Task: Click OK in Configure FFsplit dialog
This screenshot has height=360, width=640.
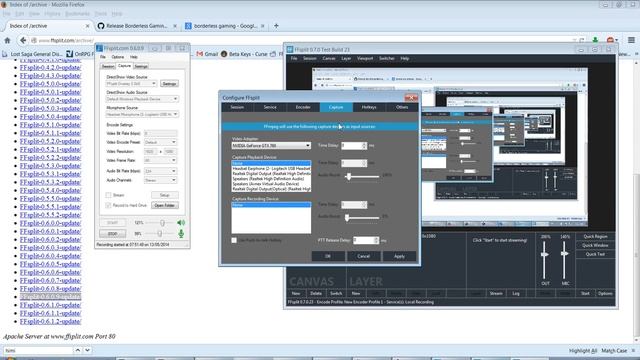Action: [328, 256]
